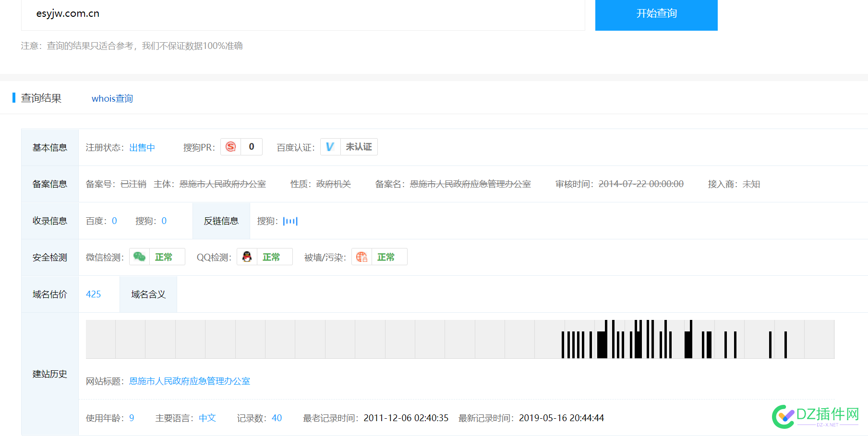This screenshot has height=436, width=868.
Task: Click Baidu index count 0
Action: (x=114, y=221)
